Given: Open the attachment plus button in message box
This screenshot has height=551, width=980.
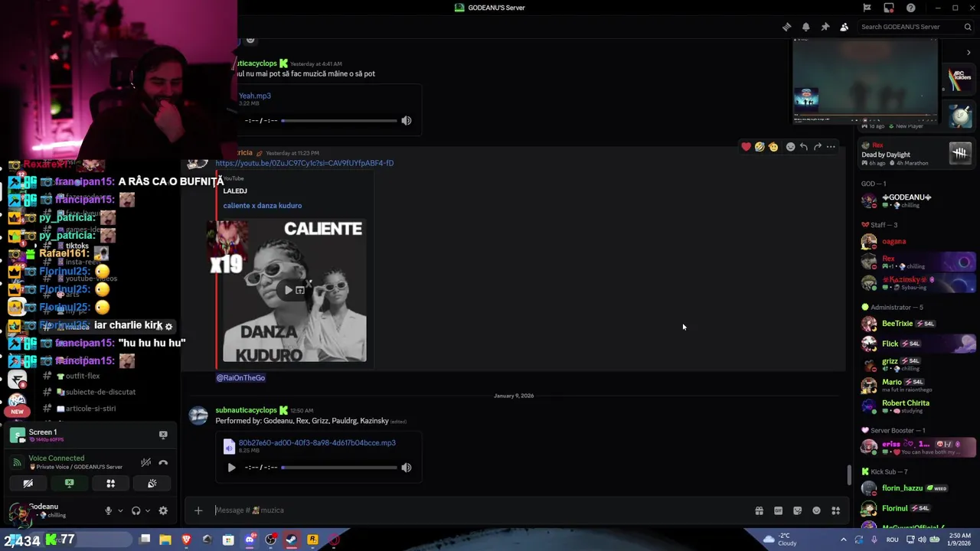Looking at the screenshot, I should 198,510.
